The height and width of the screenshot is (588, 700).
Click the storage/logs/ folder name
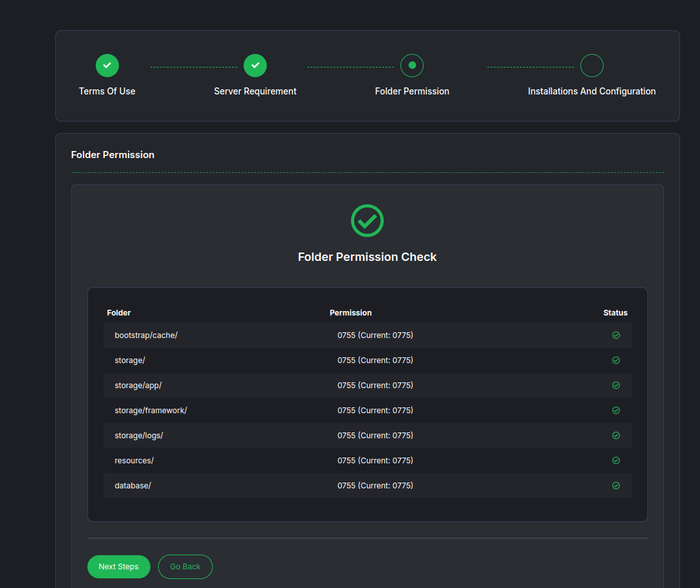(x=139, y=435)
